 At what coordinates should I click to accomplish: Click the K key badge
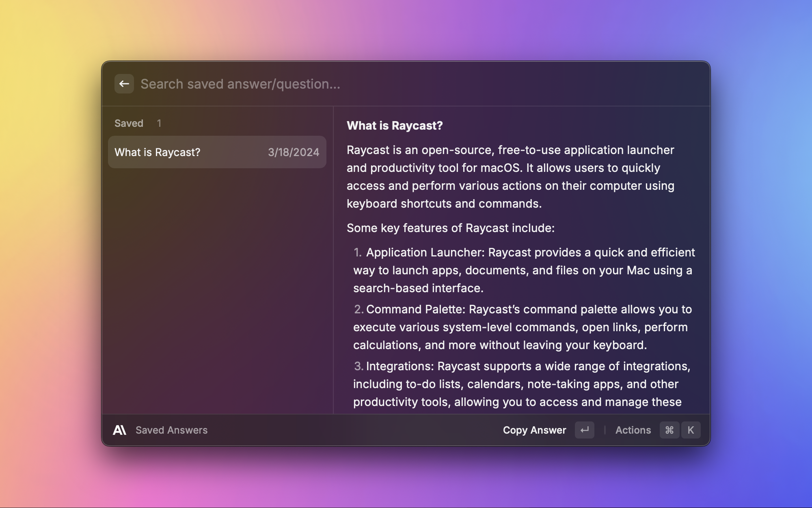691,430
